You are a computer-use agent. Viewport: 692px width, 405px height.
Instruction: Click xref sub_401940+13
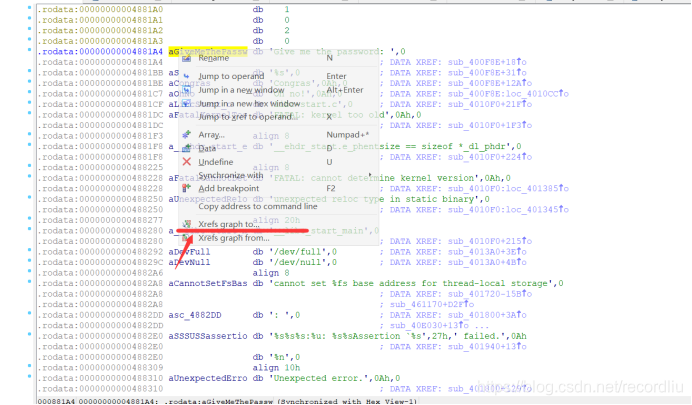[x=487, y=347]
